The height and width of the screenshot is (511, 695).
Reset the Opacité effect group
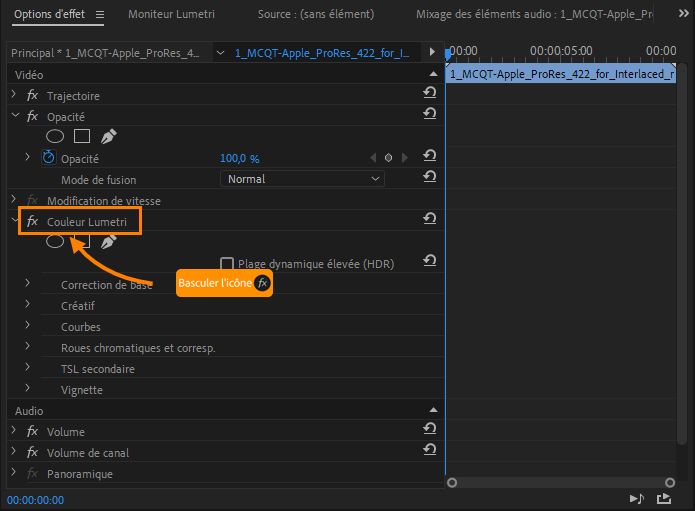click(429, 113)
